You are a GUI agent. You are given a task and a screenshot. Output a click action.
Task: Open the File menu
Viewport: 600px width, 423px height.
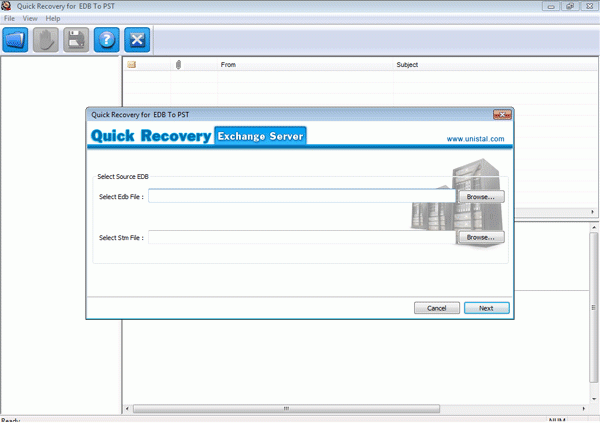(x=9, y=19)
